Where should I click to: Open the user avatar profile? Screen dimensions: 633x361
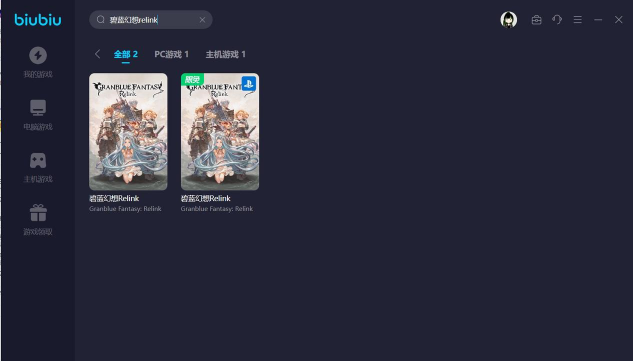coord(509,19)
